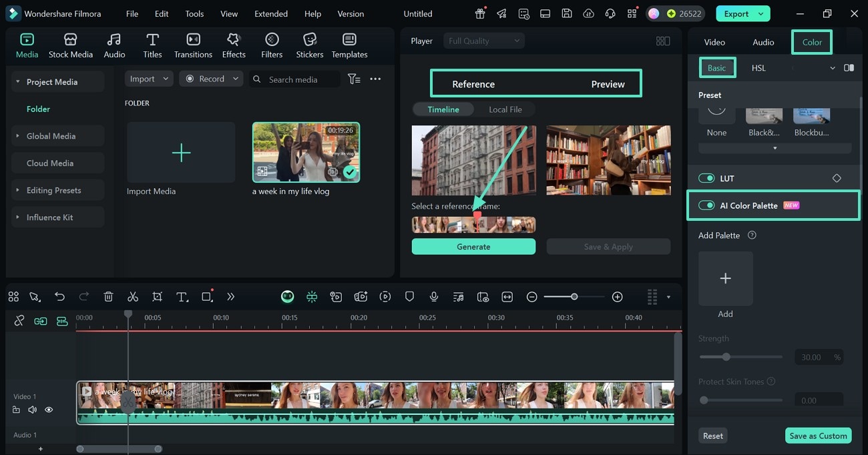This screenshot has height=455, width=868.
Task: Disable the AI Color Palette toggle
Action: [706, 205]
